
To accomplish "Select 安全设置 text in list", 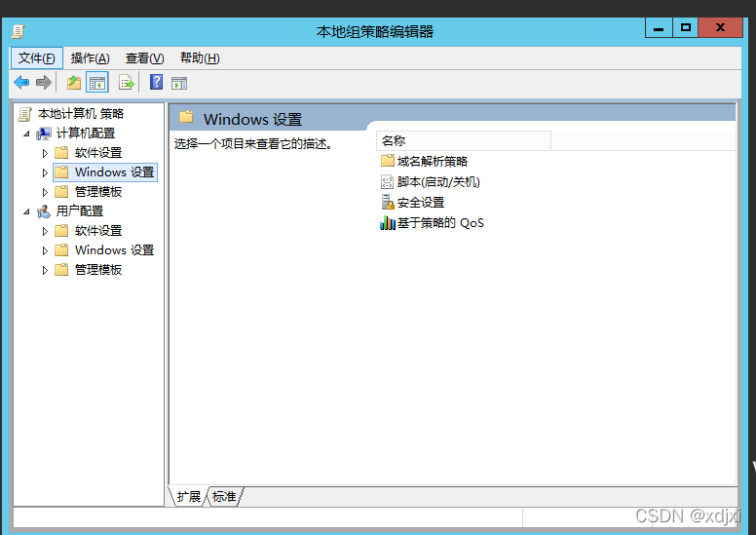I will click(x=421, y=202).
